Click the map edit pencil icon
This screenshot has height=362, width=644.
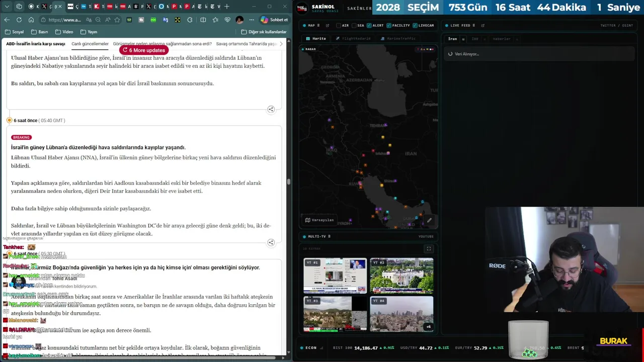(429, 220)
